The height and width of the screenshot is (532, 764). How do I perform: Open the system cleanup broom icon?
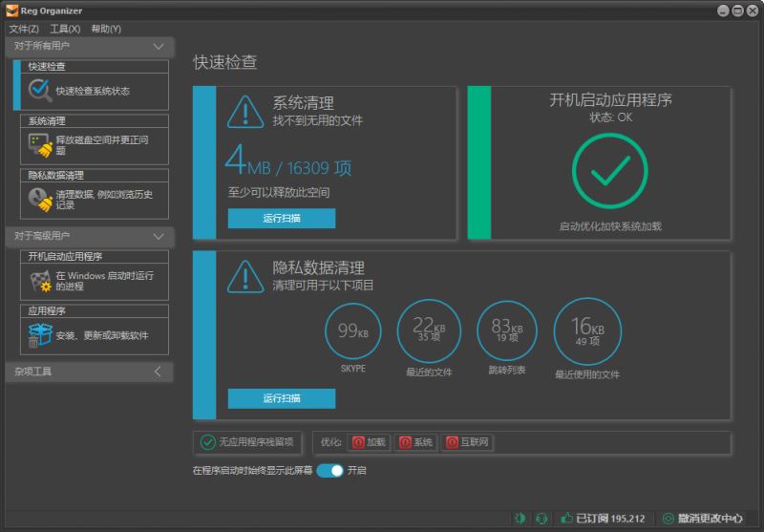(x=39, y=145)
